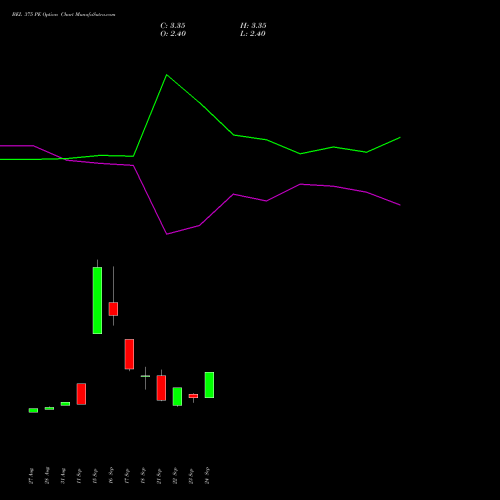This screenshot has height=500, width=500.
Task: Click the tallest green candlestick
Action: tap(97, 300)
